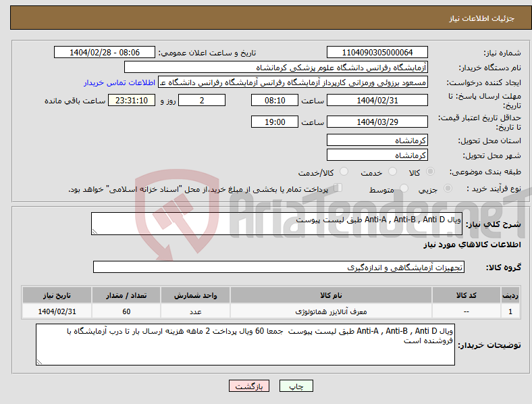Viewport: 532px width, 404px height.
Task: Click the resize handle of the description textarea
Action: click(x=95, y=232)
